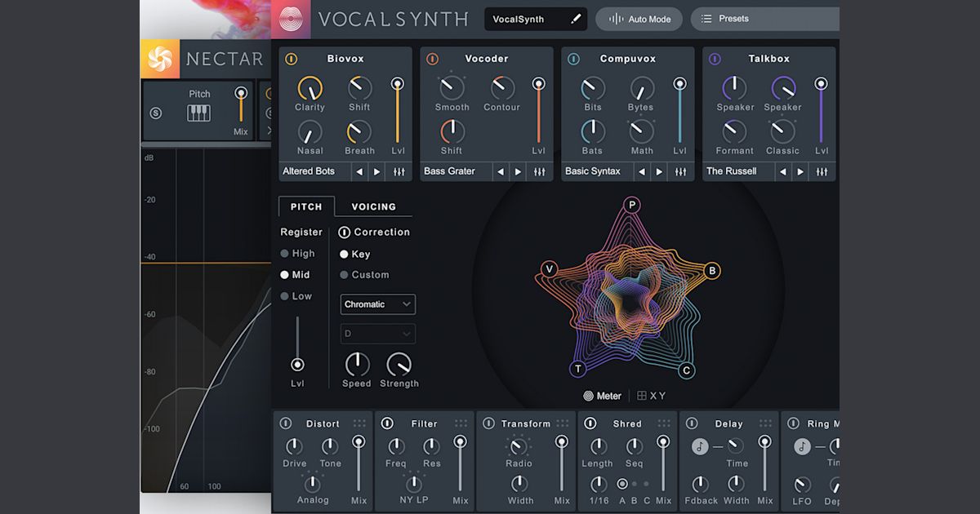Open the key selection dropdown showing D

[x=377, y=334]
